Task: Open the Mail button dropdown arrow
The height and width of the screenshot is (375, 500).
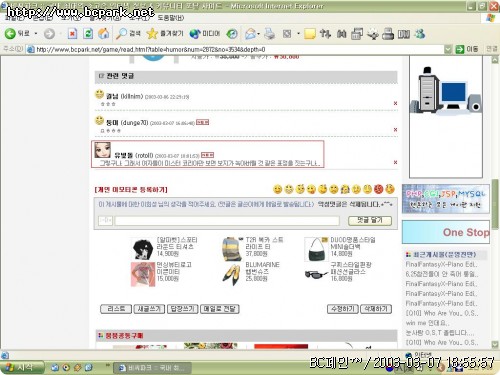Action: tap(258, 34)
